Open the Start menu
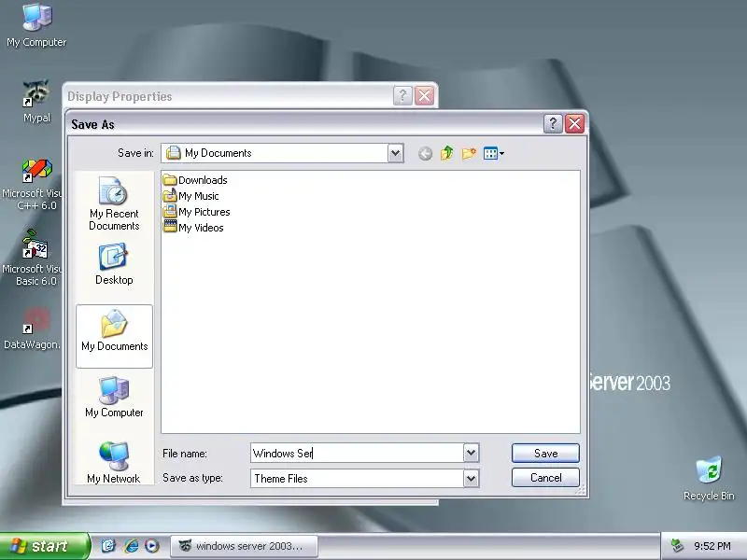 [44, 546]
